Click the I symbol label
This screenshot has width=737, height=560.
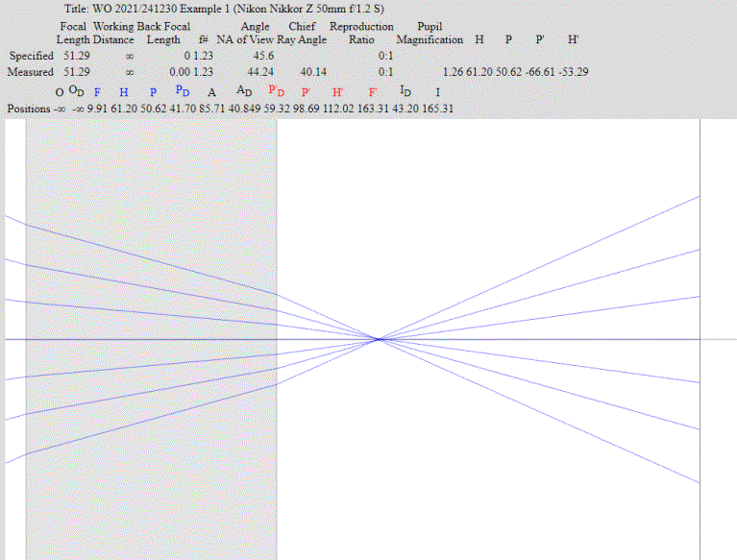tap(437, 92)
